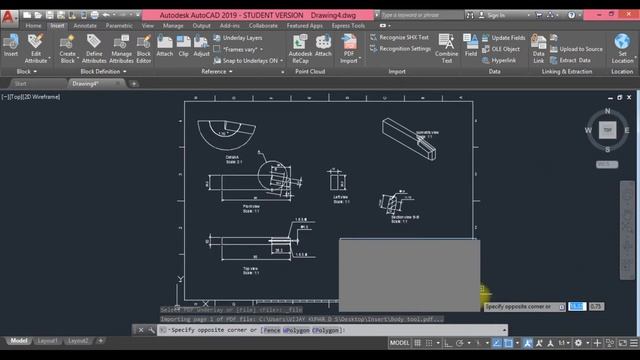Click Plot printer icon in quick access toolbar
The image size is (640, 360).
(94, 15)
